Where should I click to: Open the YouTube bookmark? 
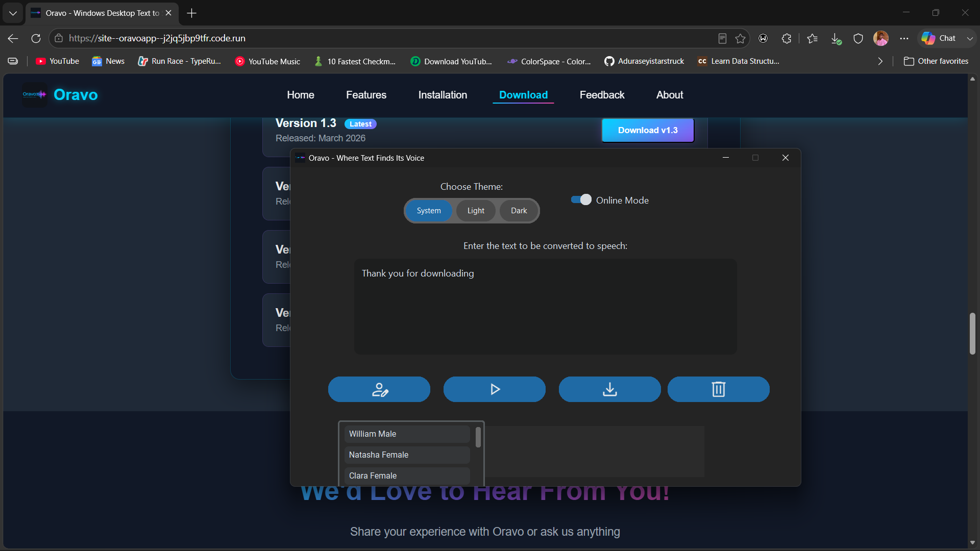coord(58,61)
